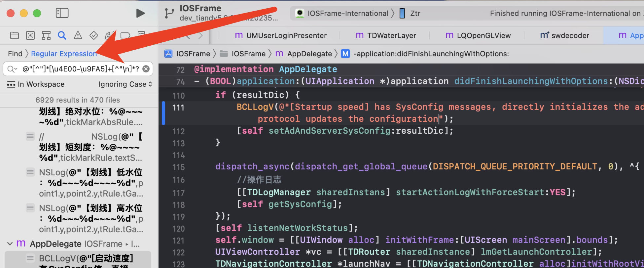Switch to the TDWaterLayer tab
The image size is (644, 268).
point(386,35)
